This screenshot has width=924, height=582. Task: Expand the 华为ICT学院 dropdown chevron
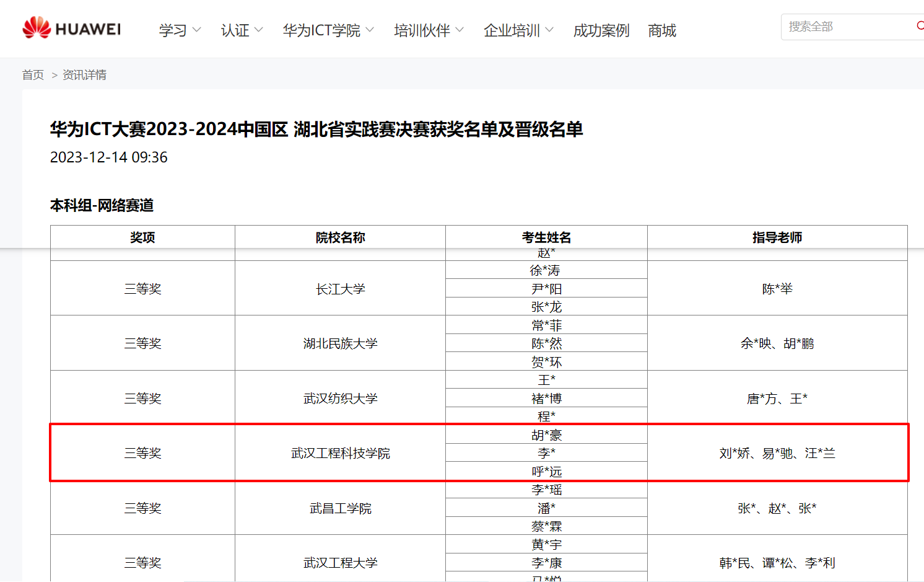(370, 30)
